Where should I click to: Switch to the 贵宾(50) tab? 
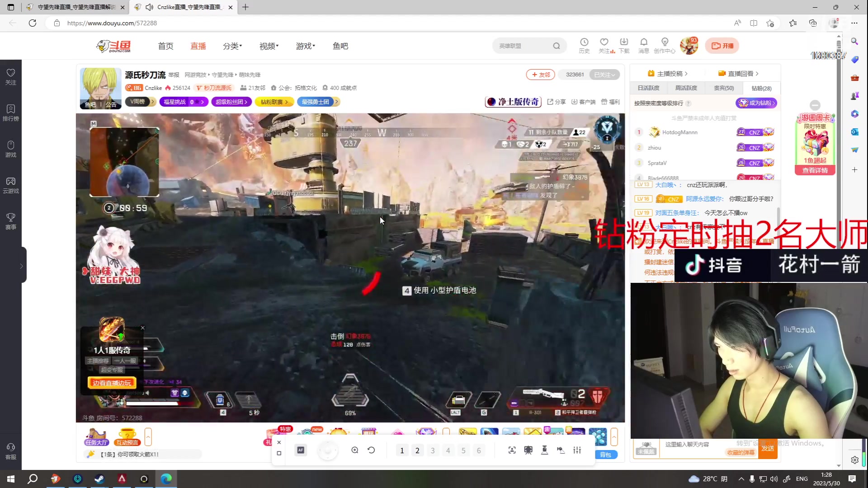724,88
